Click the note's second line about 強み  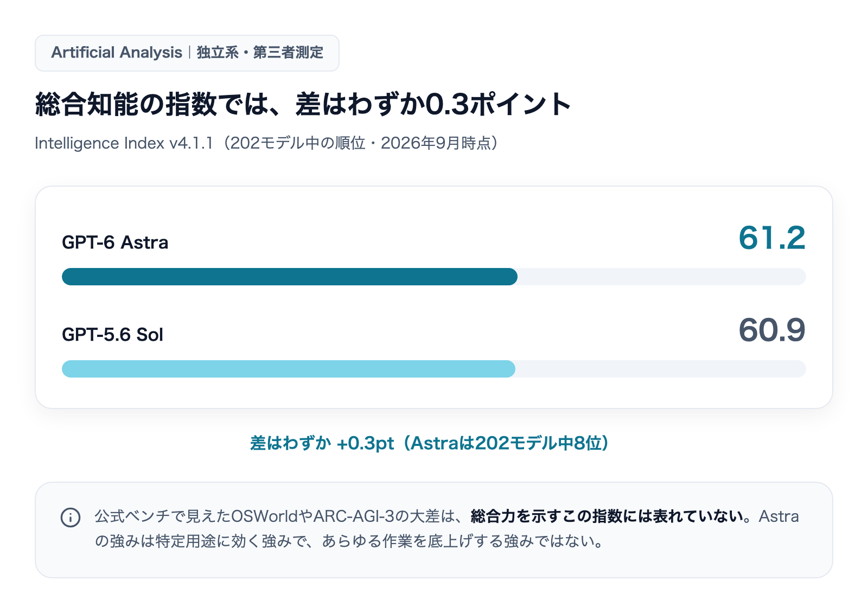350,541
